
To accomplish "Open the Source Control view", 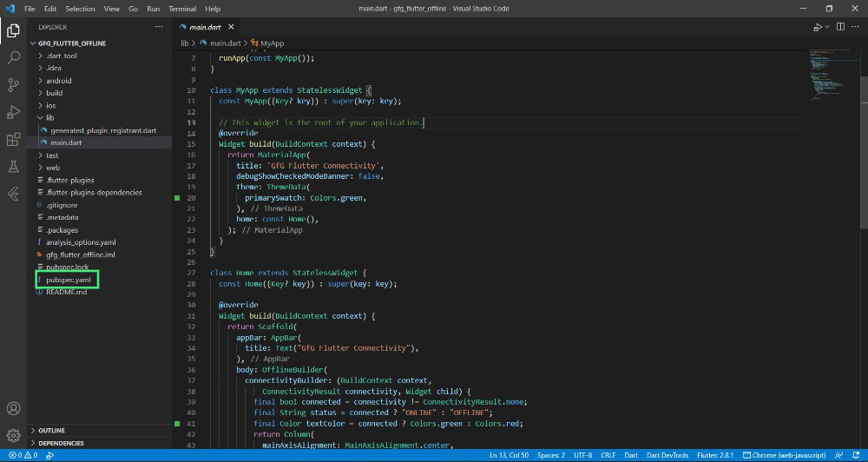I will coord(13,84).
